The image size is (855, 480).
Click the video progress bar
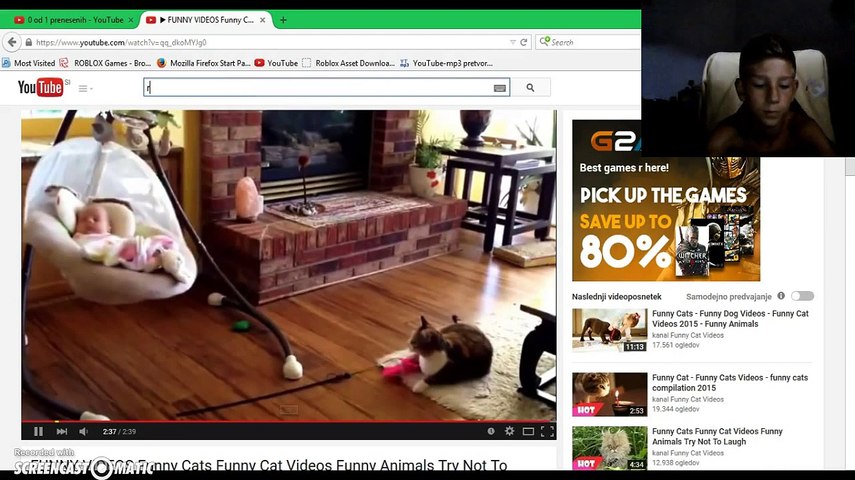click(289, 422)
